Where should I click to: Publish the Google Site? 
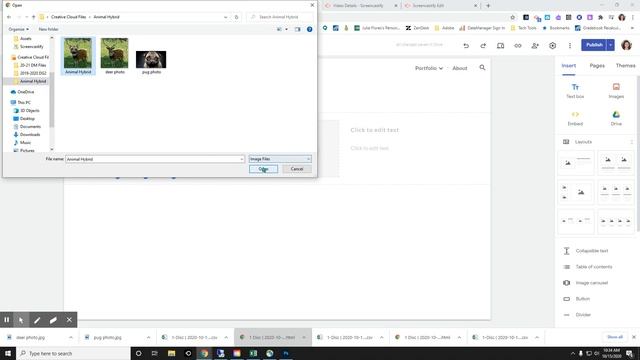tap(594, 45)
